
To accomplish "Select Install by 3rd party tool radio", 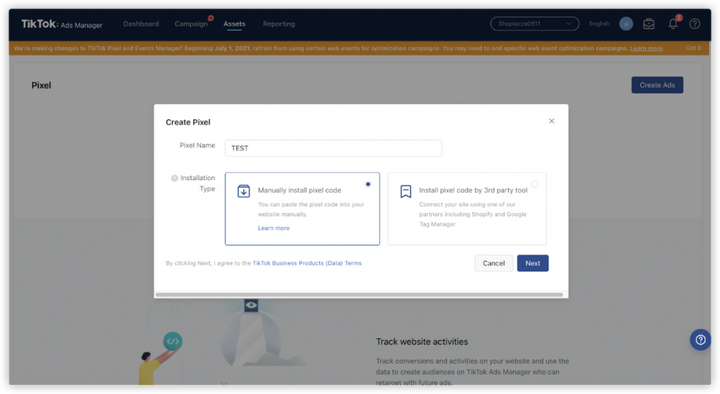I will coord(535,184).
